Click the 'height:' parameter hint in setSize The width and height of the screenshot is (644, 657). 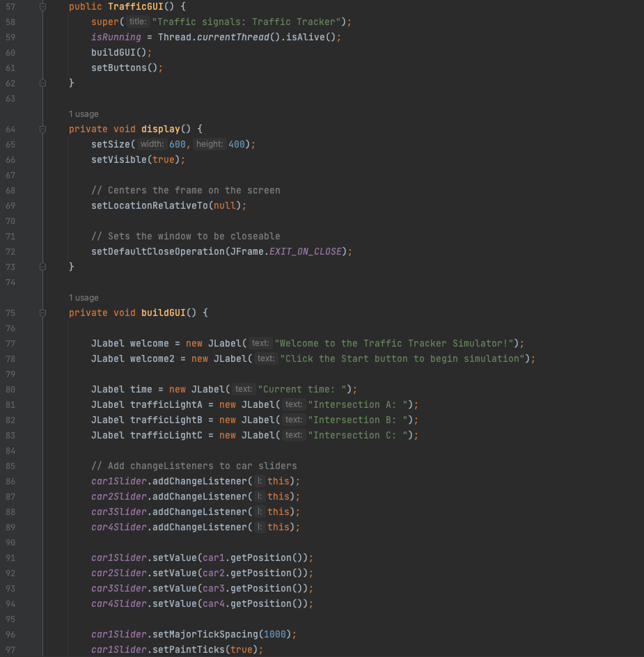210,144
